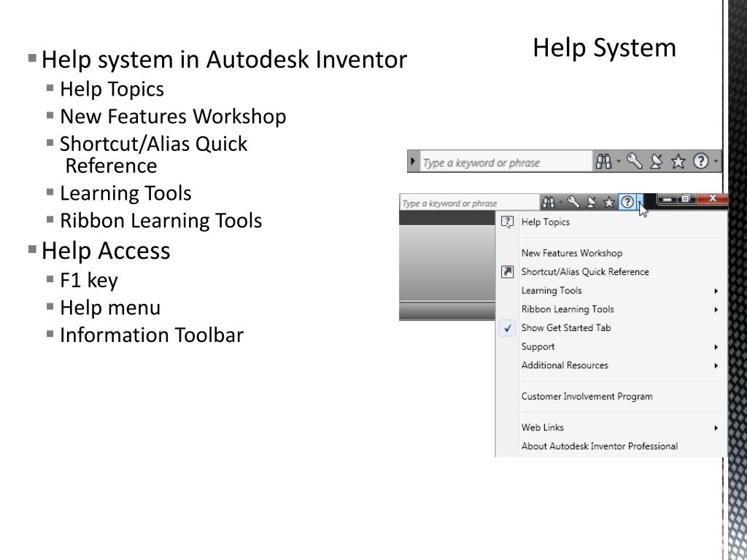Screen dimensions: 747x560
Task: Click the Shortcut/Alias Quick Reference arrow icon
Action: pos(508,271)
